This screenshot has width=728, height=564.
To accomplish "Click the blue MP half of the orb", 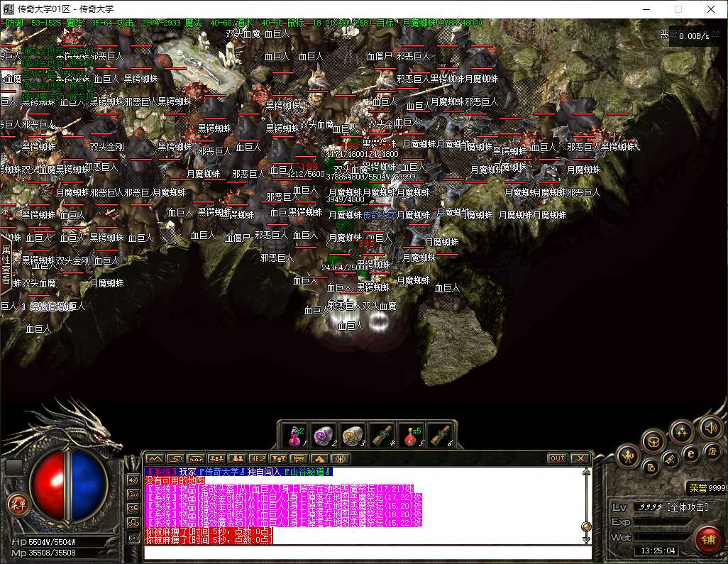I will (89, 485).
